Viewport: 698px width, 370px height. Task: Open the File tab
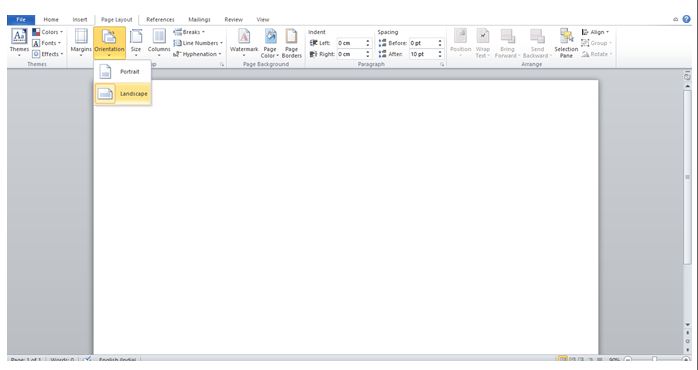pos(21,20)
